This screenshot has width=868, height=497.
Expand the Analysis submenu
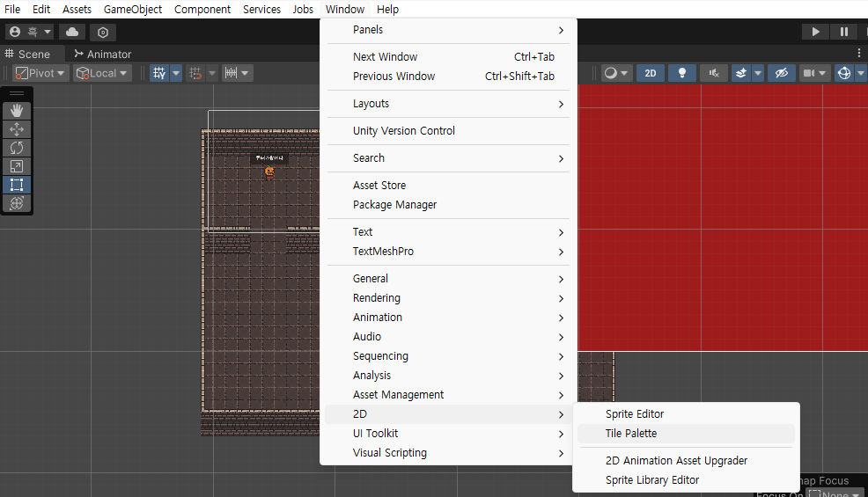[448, 376]
